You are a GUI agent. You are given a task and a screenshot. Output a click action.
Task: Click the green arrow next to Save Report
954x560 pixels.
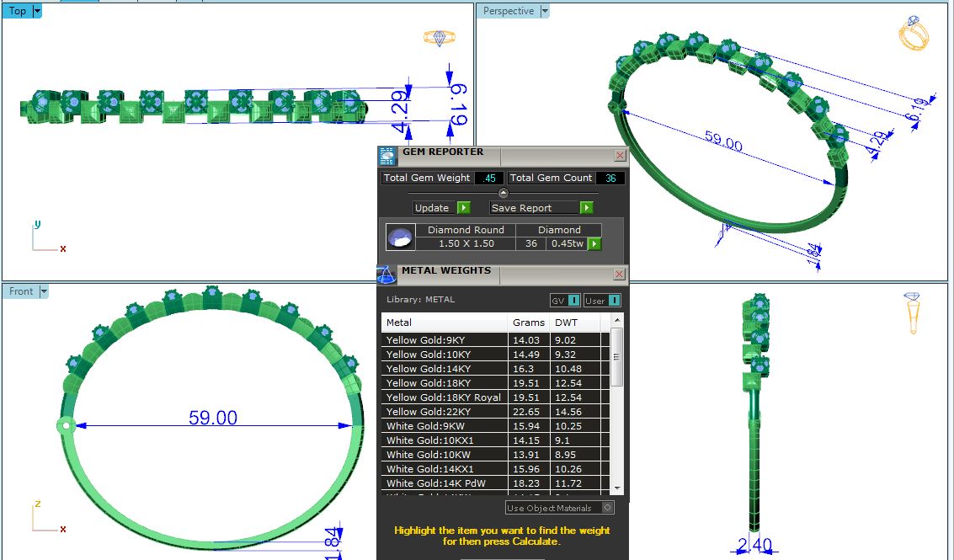pyautogui.click(x=586, y=208)
